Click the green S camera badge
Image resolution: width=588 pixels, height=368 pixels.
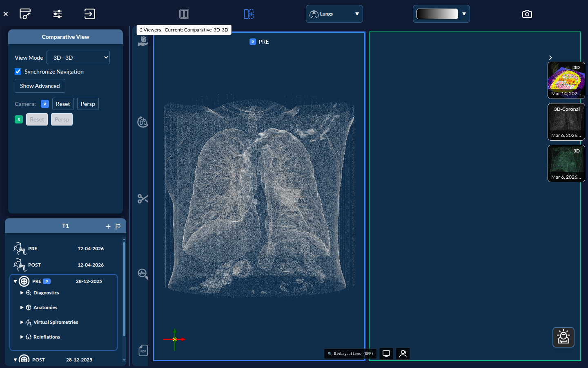(19, 119)
